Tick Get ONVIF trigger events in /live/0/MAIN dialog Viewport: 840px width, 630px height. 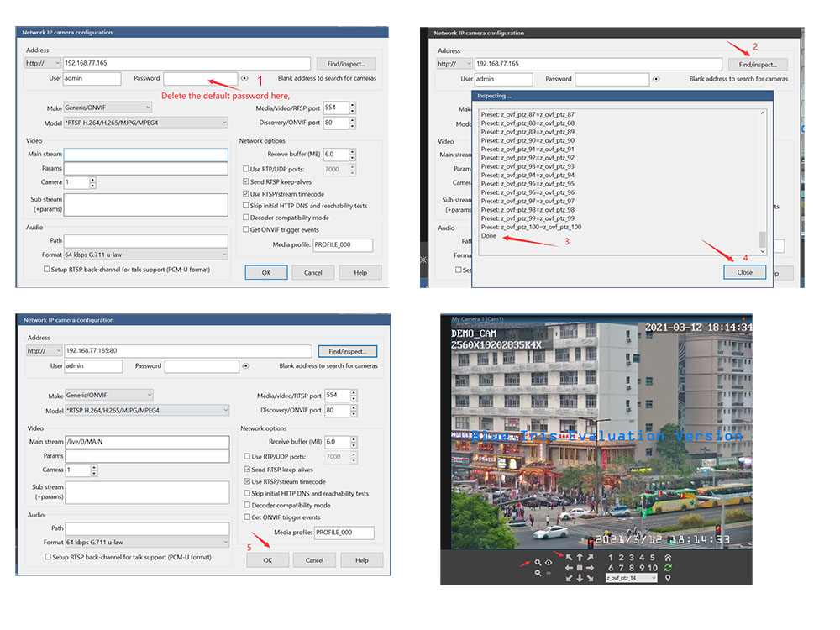[248, 517]
